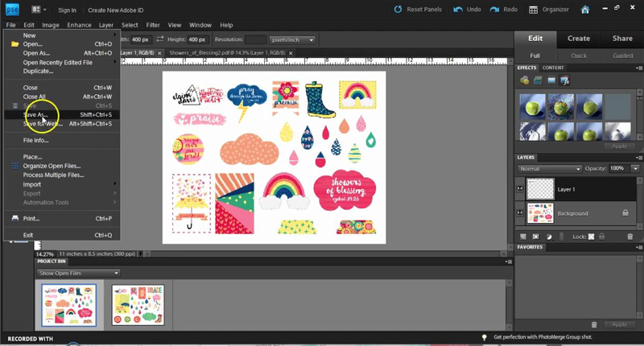This screenshot has width=644, height=346.
Task: Click the link layers chain icon
Action: [561, 237]
